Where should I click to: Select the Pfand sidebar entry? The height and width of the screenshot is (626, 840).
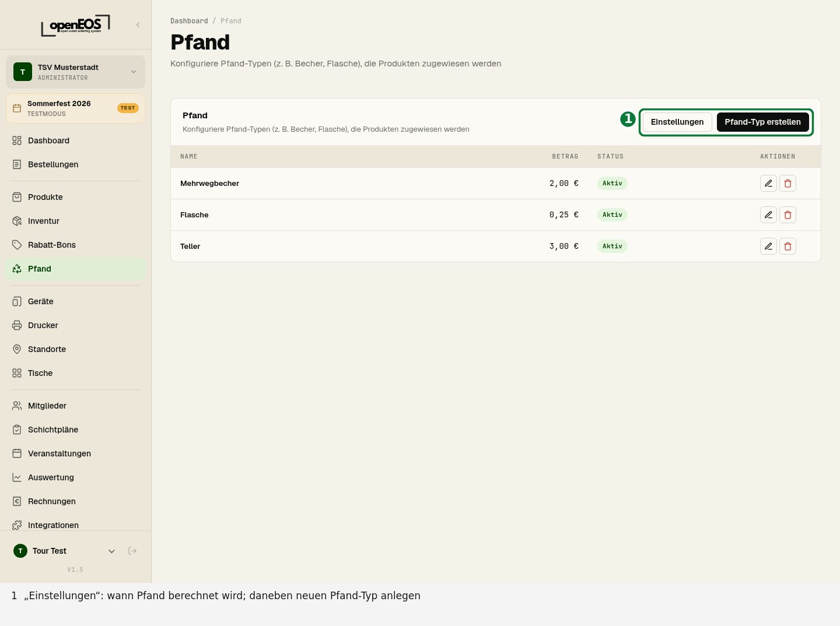(75, 269)
